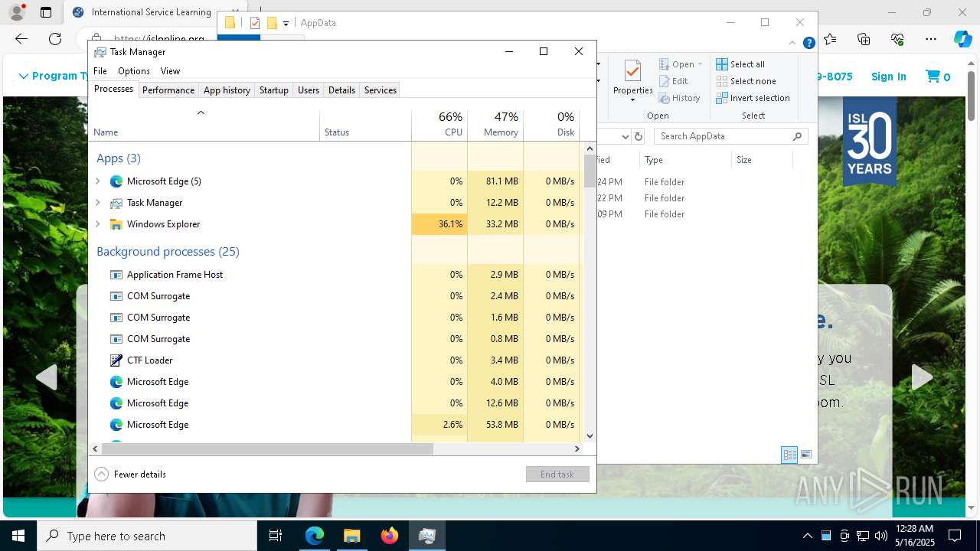Screen dimensions: 980x551
Task: Click the Search AppData field
Action: point(731,136)
